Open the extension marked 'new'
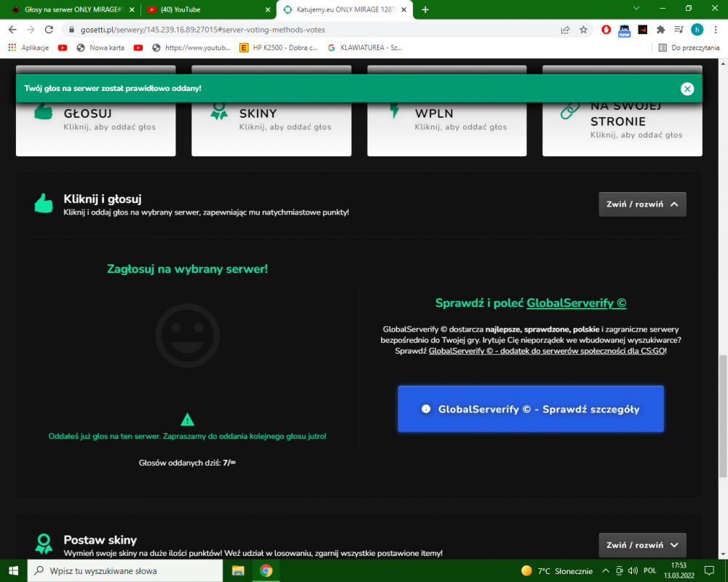This screenshot has height=582, width=728. [x=624, y=31]
